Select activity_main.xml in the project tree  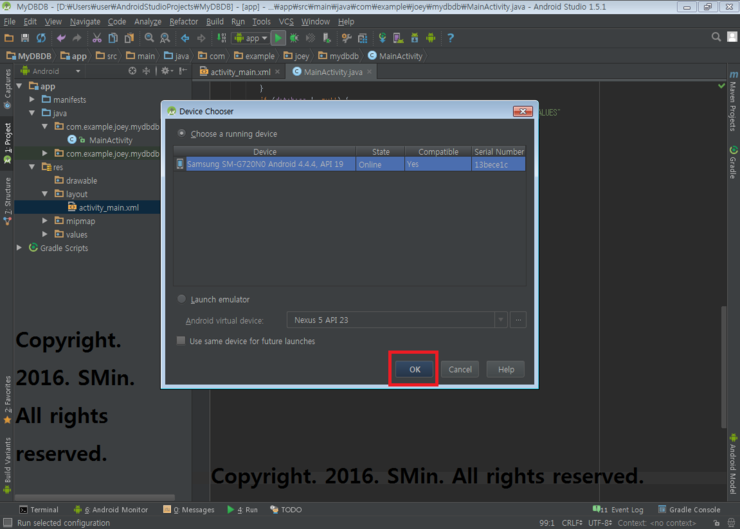109,207
